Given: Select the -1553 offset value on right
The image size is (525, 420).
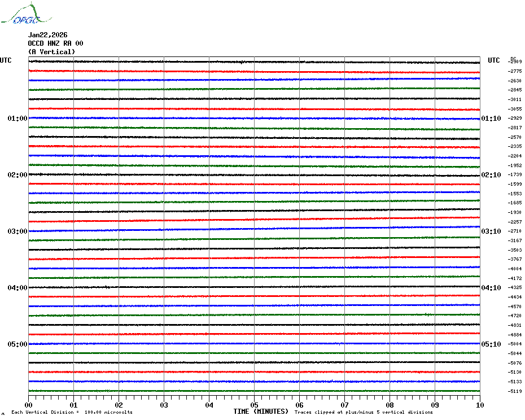Looking at the screenshot, I should (515, 194).
